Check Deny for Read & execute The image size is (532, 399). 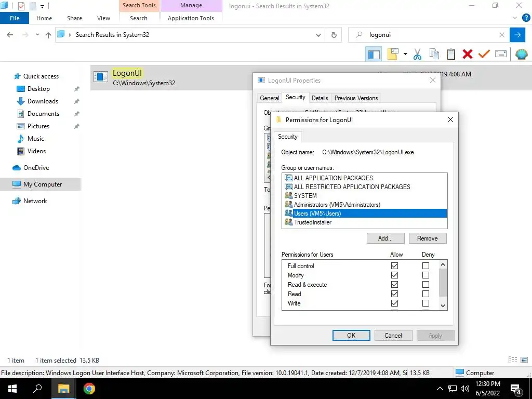(425, 284)
